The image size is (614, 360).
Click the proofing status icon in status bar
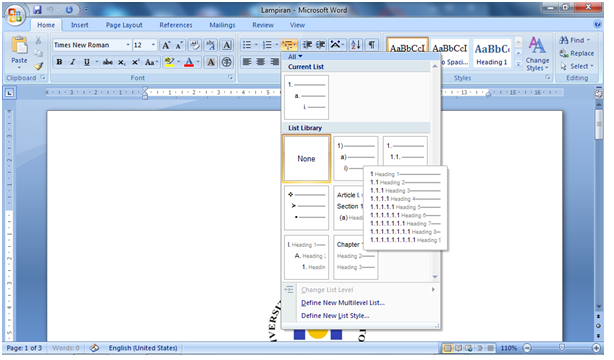[94, 347]
